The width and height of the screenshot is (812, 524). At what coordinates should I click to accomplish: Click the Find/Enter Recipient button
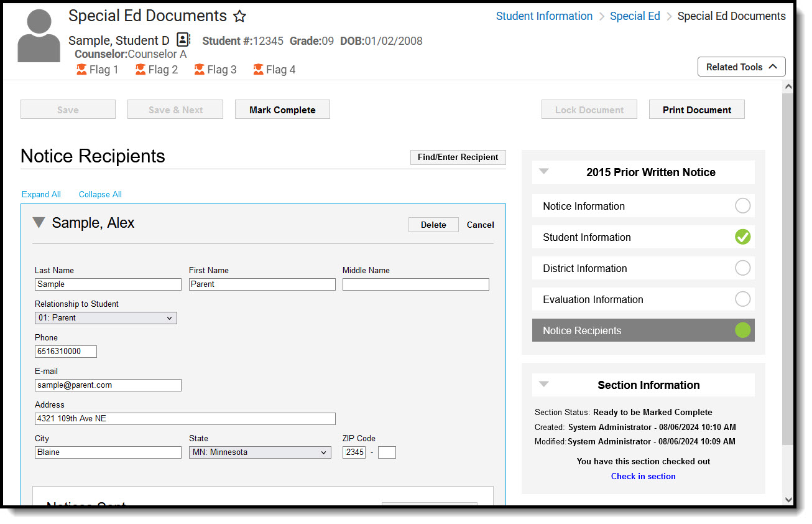point(458,157)
